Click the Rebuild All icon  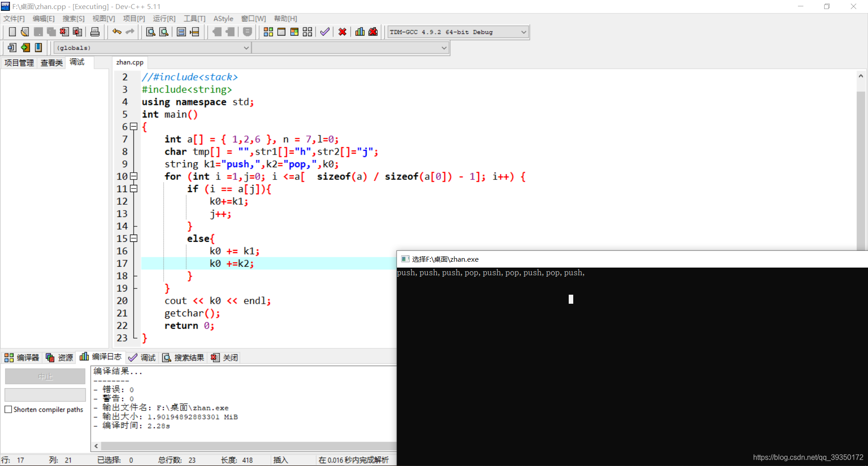pos(308,32)
